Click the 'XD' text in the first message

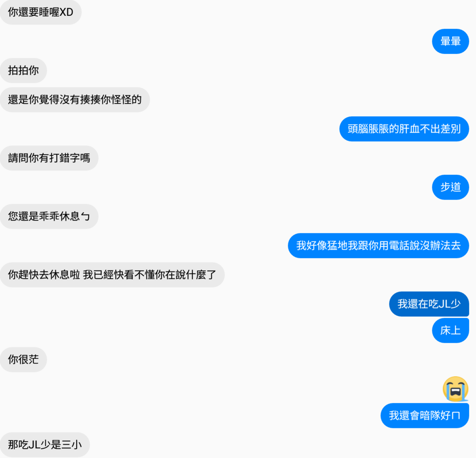point(66,12)
